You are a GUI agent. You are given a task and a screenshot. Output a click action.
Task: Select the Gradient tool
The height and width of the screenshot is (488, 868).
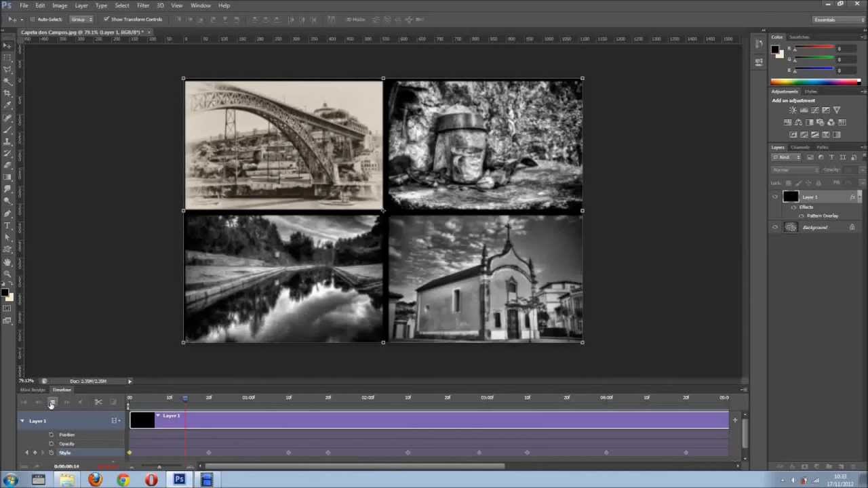[7, 177]
